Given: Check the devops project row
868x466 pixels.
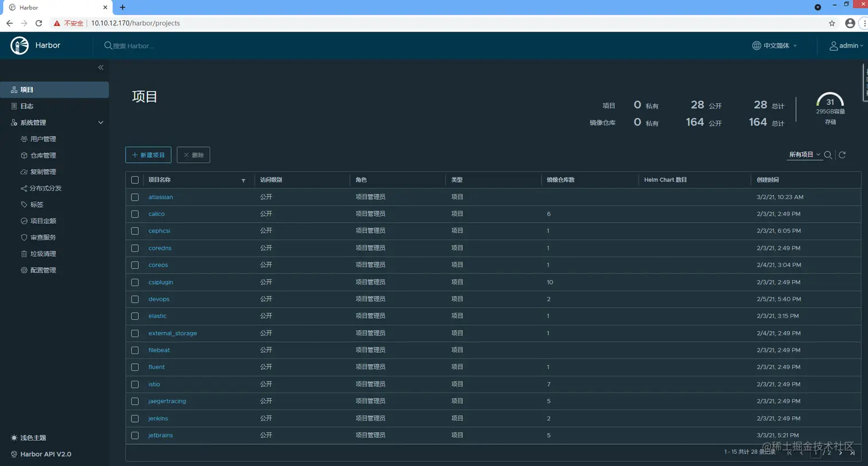Looking at the screenshot, I should (x=135, y=299).
